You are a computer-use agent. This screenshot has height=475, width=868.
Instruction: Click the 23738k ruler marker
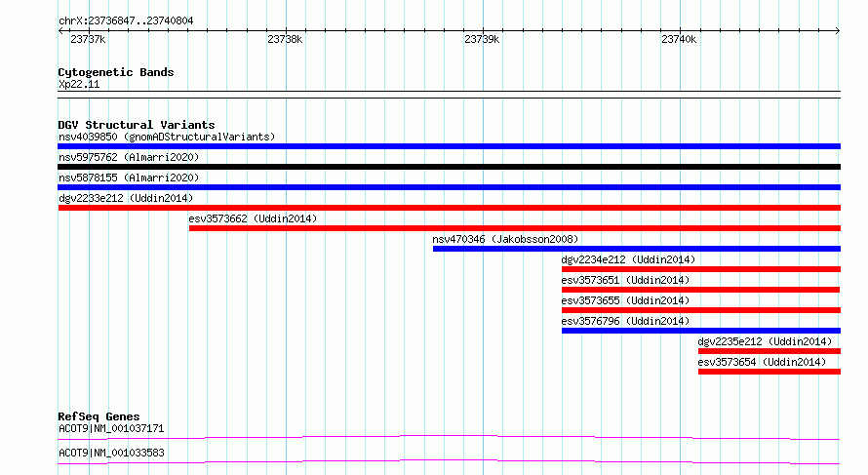285,39
